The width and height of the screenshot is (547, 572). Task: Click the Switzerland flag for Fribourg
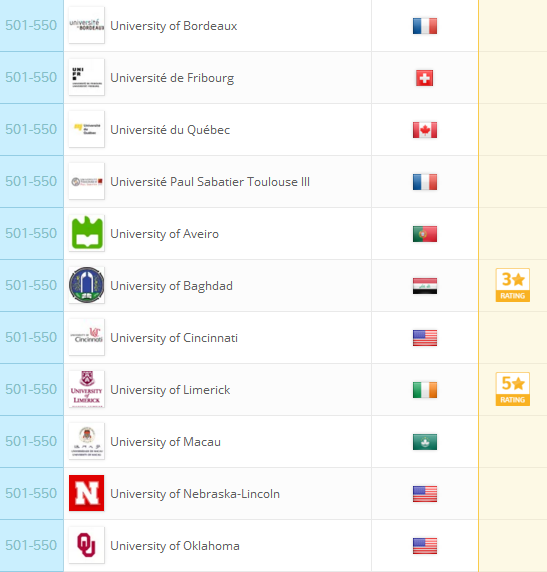point(425,78)
